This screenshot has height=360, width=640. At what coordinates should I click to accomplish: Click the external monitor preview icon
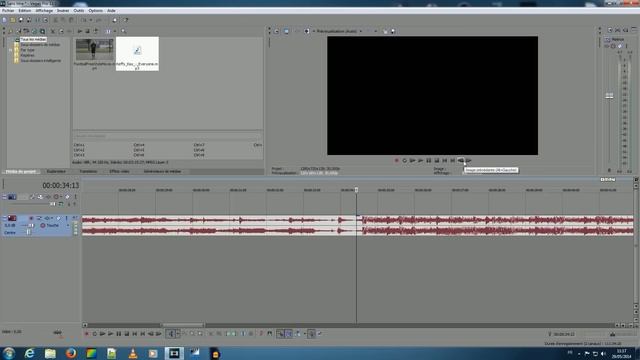point(286,31)
